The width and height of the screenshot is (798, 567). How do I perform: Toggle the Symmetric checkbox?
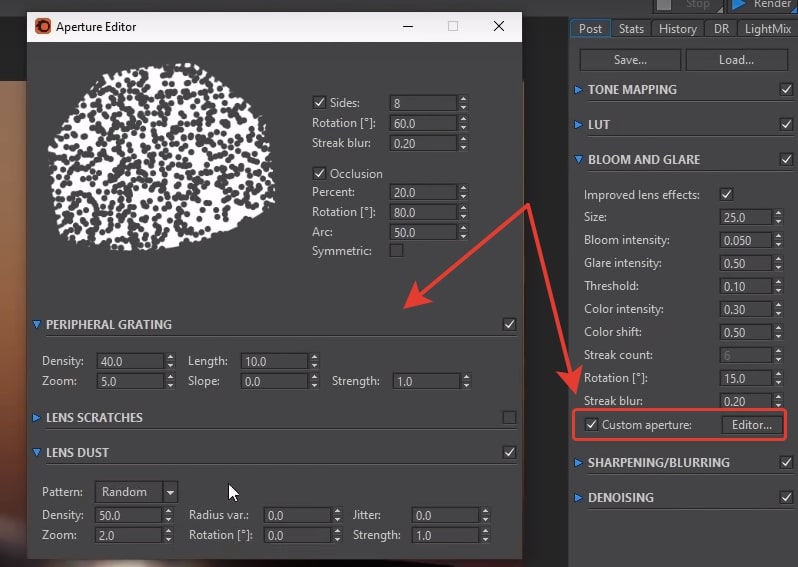pyautogui.click(x=396, y=251)
